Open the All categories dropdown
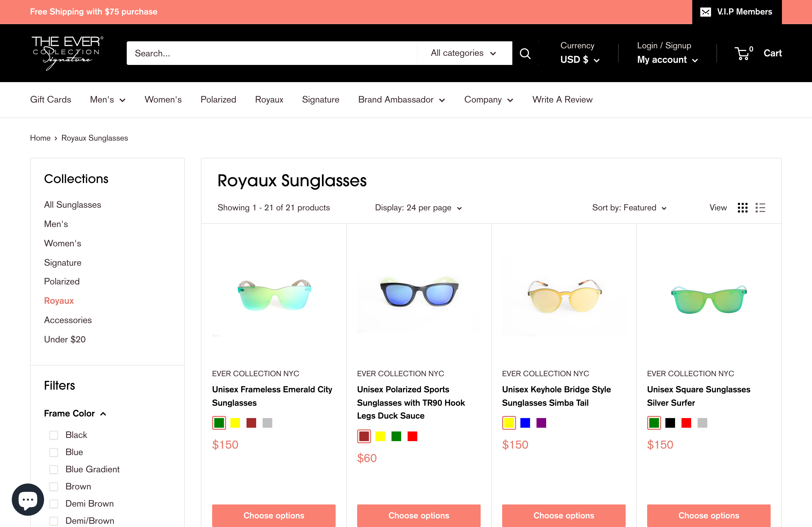This screenshot has height=527, width=812. 464,53
